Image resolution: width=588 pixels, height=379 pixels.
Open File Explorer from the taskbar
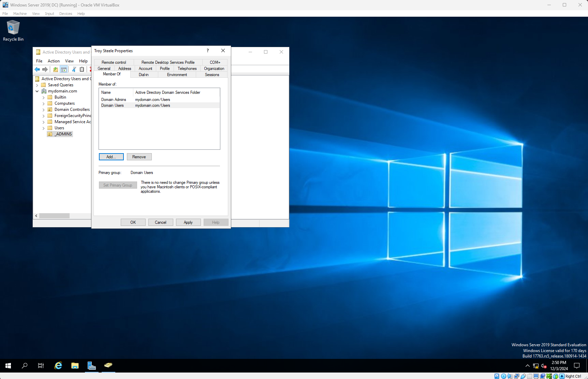coord(75,366)
